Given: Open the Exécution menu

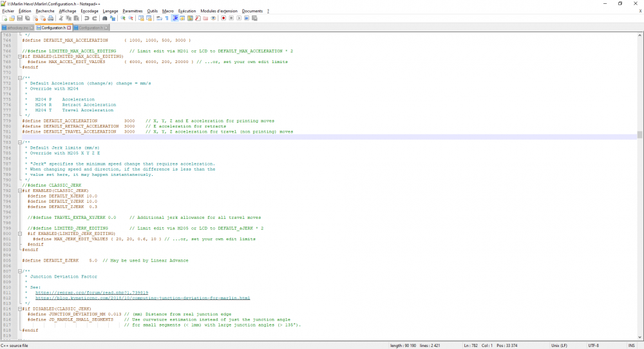Looking at the screenshot, I should pyautogui.click(x=187, y=11).
